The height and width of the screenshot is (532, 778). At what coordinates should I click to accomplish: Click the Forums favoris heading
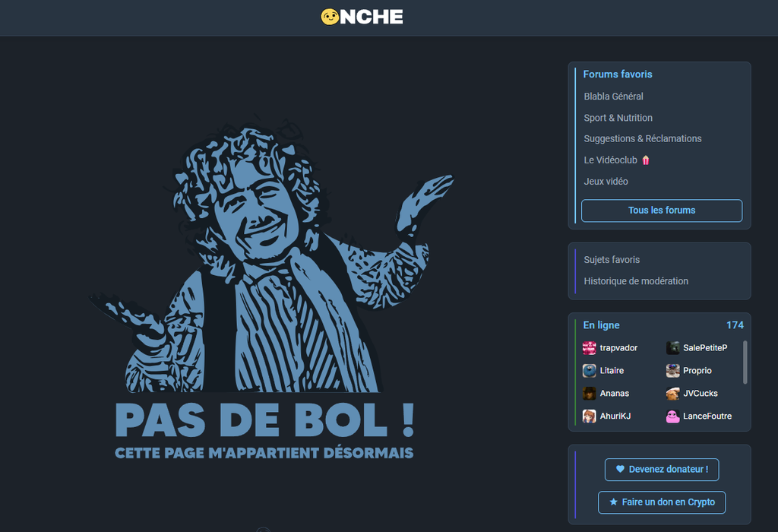coord(617,74)
